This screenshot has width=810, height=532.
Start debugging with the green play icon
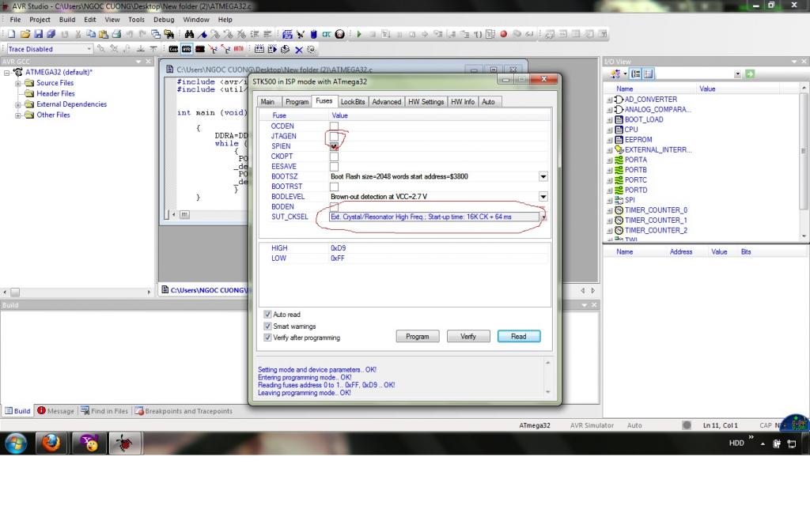[x=358, y=34]
